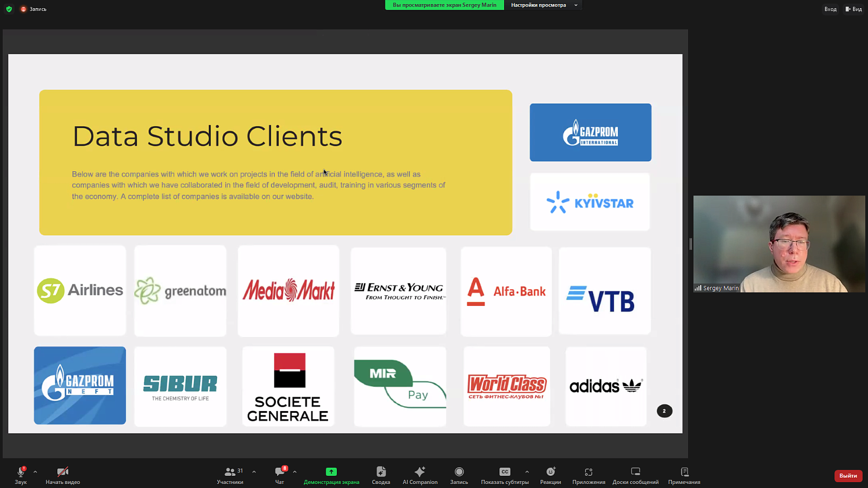Image resolution: width=868 pixels, height=488 pixels.
Task: Enable Показать субтитры captions
Action: [x=505, y=475]
